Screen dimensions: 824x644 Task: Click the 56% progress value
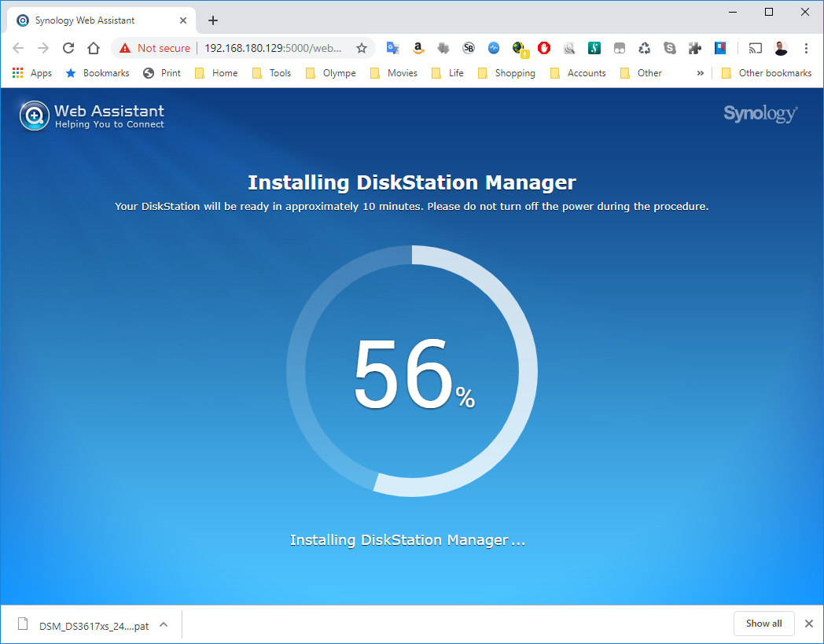click(414, 374)
